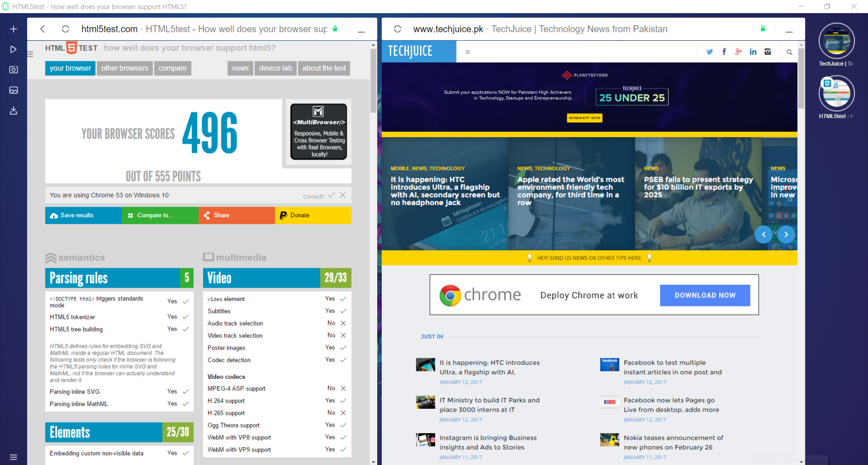The width and height of the screenshot is (868, 465).
Task: Reload the html5test.com page
Action: point(66,29)
